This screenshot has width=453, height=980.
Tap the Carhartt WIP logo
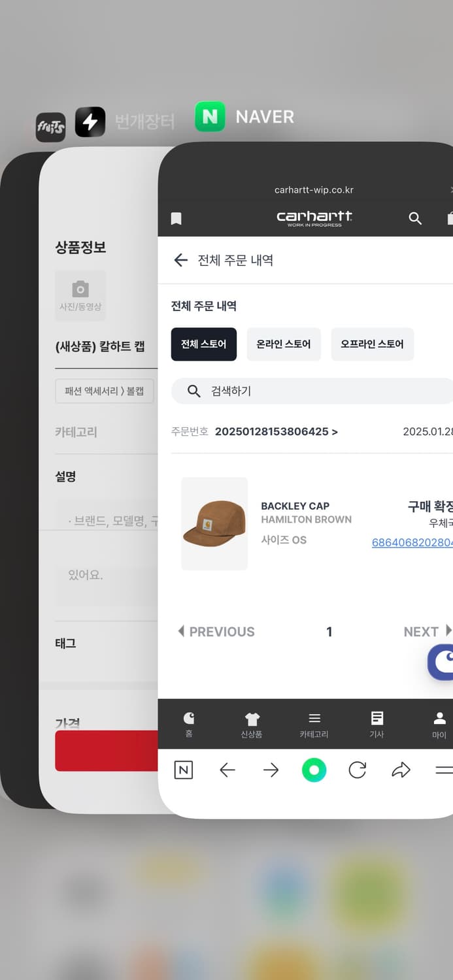[314, 218]
